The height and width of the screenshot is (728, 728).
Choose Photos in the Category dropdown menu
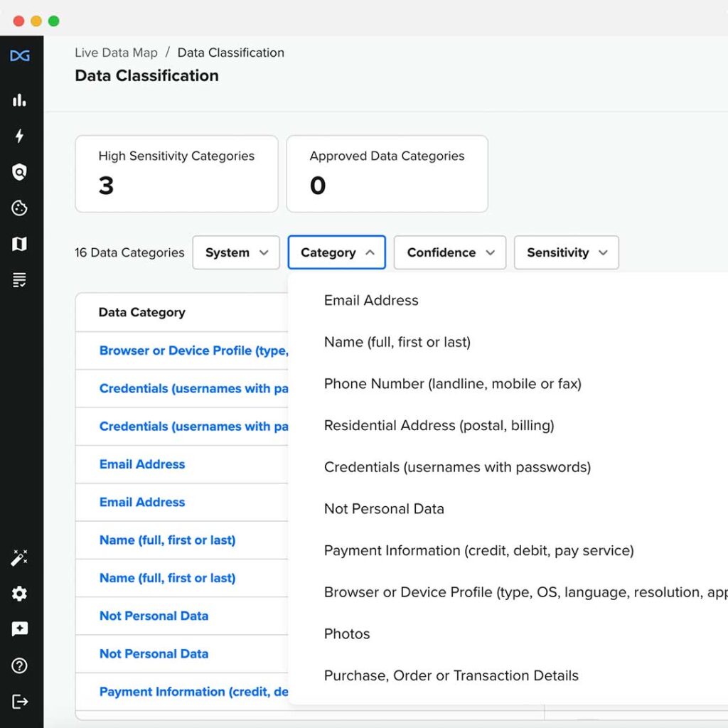346,633
